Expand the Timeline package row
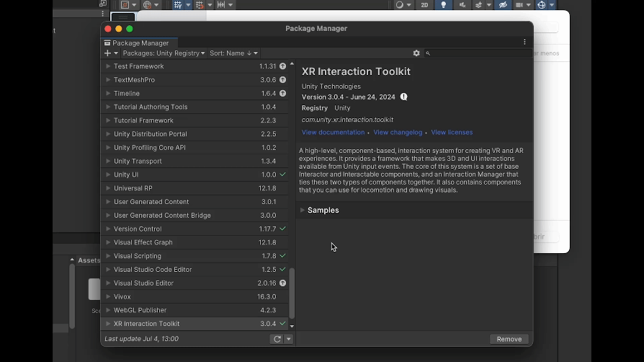 coord(108,93)
